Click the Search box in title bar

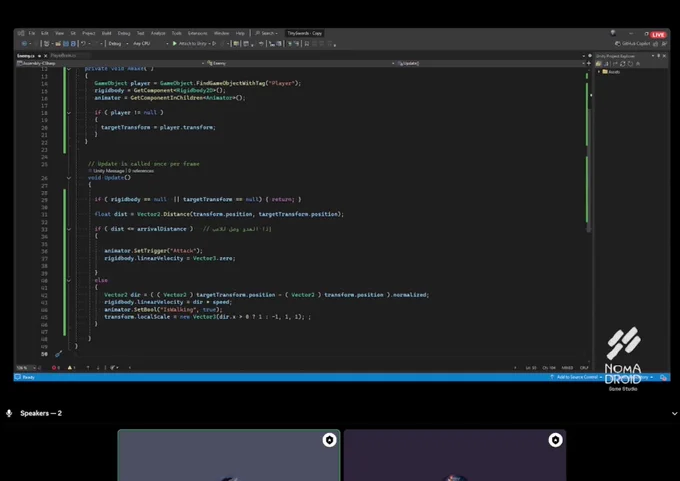[x=266, y=33]
